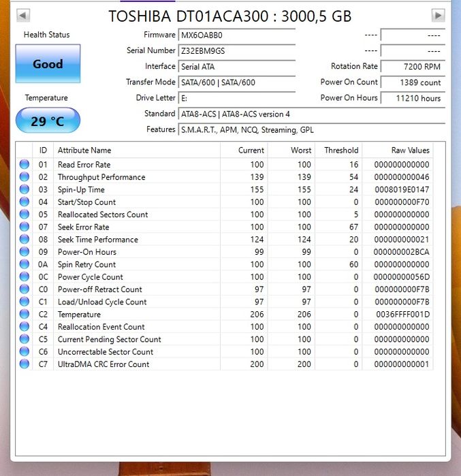This screenshot has height=476, width=461.
Task: Click raw value 0036FFFF001D
Action: click(x=402, y=315)
